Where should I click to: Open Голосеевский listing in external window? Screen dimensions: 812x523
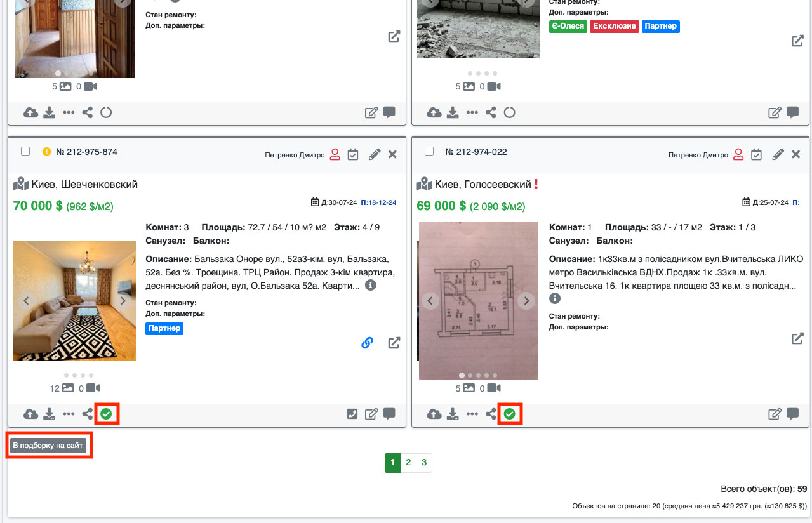797,338
